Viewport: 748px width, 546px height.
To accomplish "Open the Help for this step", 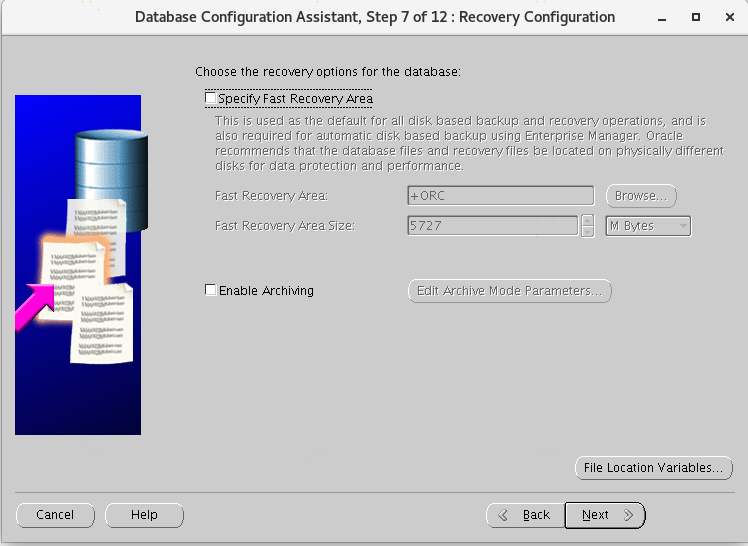I will click(x=144, y=515).
